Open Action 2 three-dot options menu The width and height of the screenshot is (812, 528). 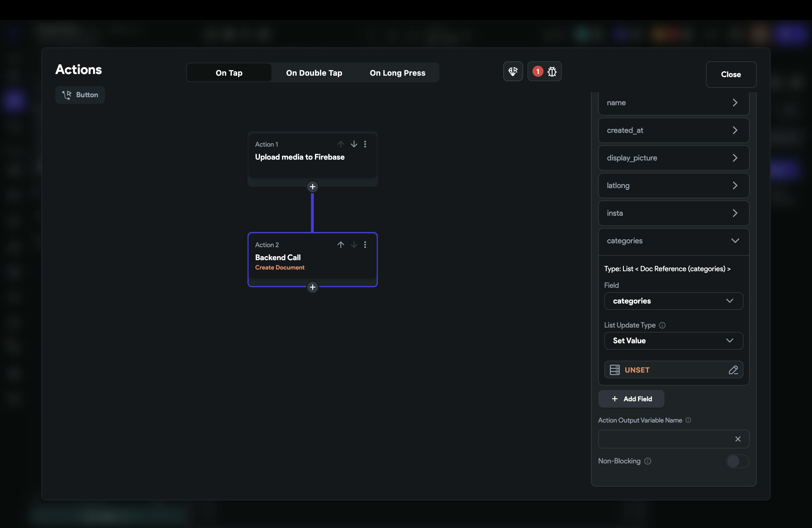pos(365,245)
